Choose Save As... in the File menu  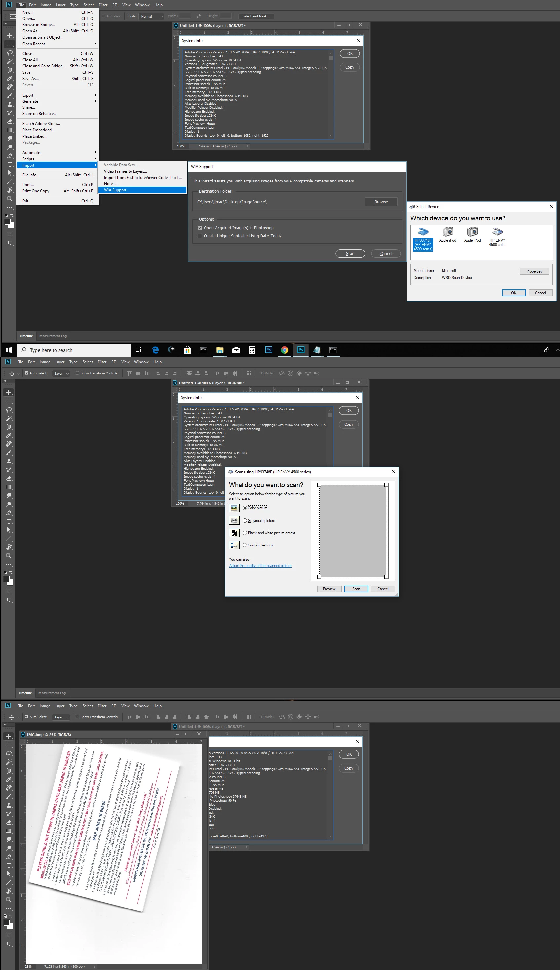58,78
